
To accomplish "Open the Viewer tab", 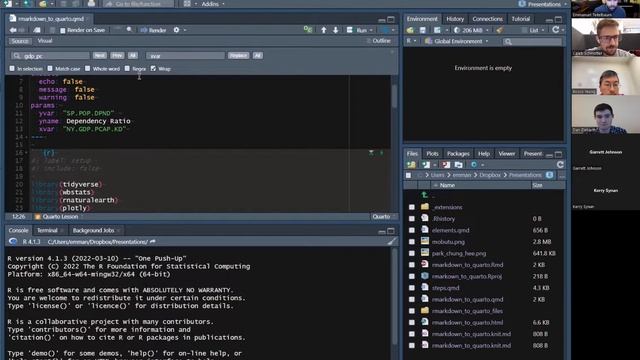I will 506,153.
